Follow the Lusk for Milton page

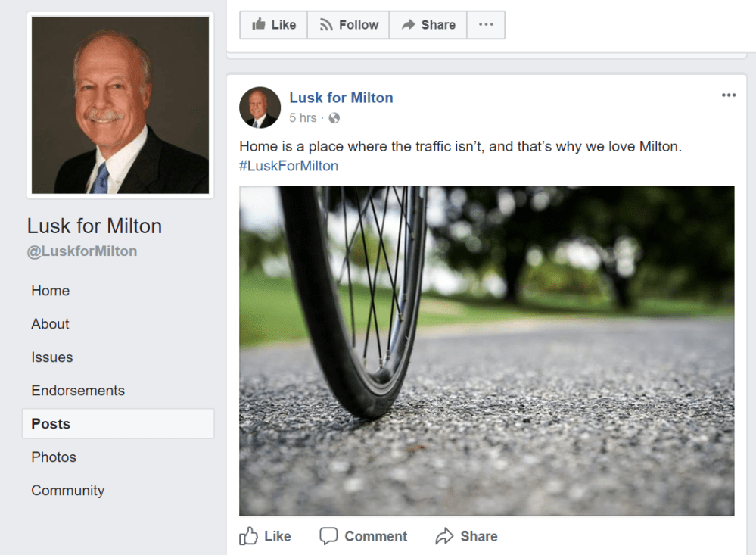click(348, 25)
